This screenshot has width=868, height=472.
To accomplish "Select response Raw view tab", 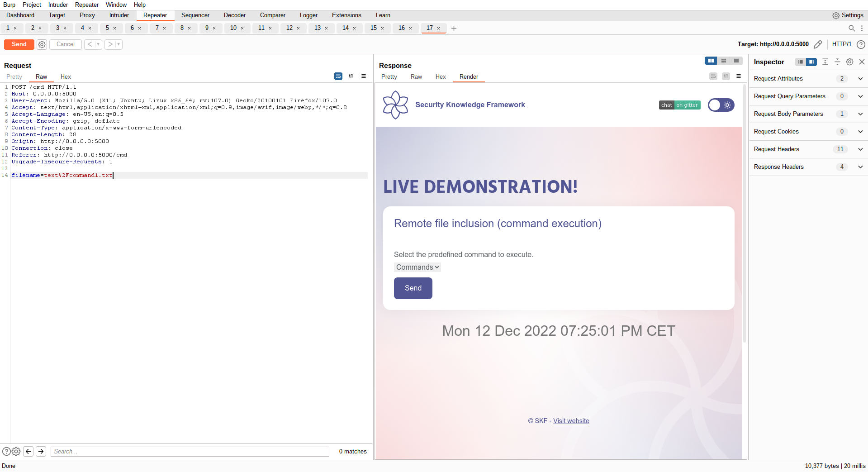I will click(416, 77).
